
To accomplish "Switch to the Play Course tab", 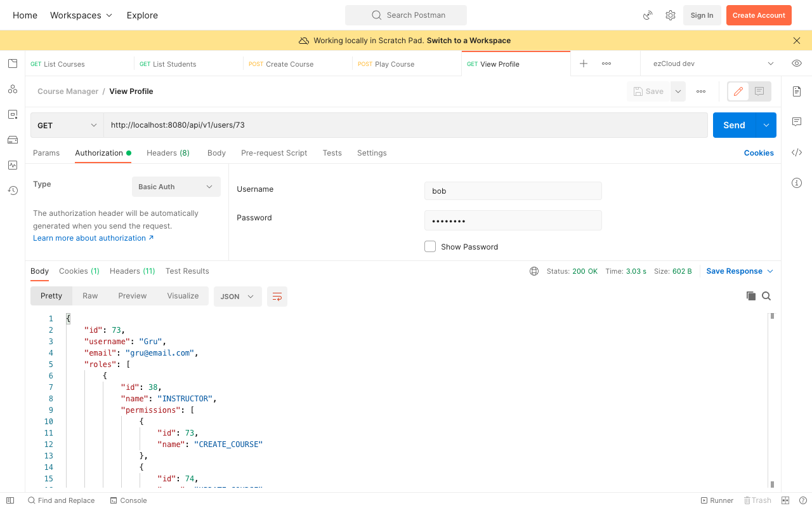I will pos(407,63).
